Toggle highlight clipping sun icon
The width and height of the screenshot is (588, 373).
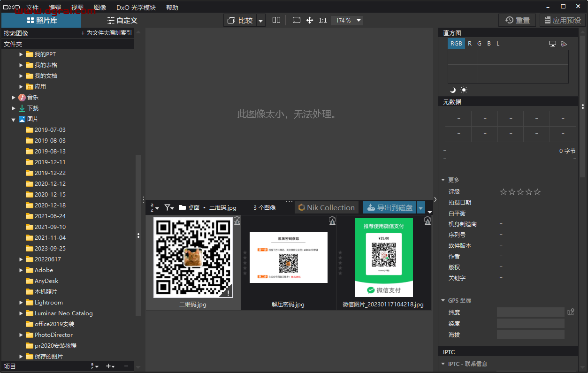tap(464, 90)
